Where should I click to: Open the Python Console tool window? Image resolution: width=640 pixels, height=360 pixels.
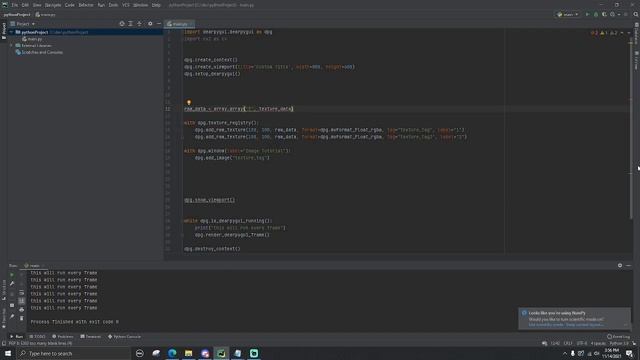(124, 336)
